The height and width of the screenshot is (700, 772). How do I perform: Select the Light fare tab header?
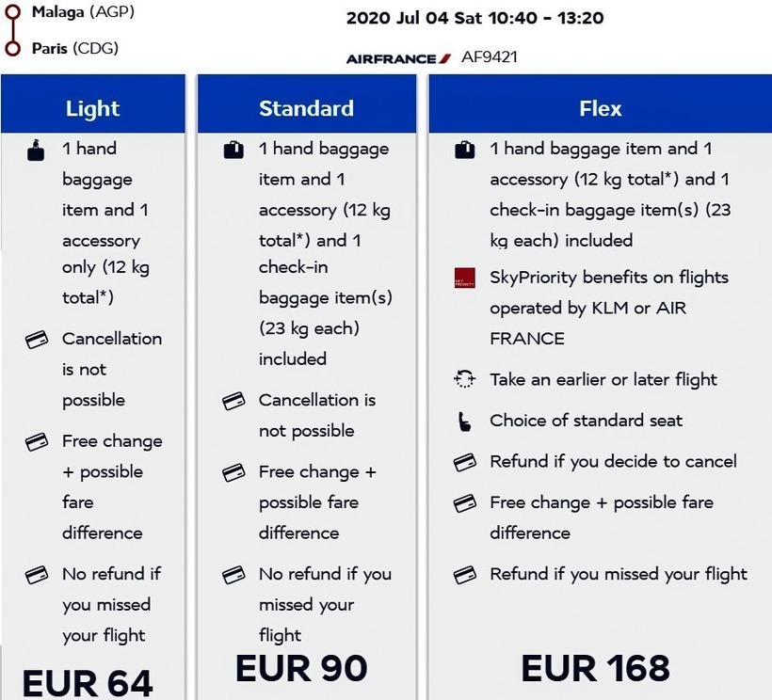coord(93,108)
